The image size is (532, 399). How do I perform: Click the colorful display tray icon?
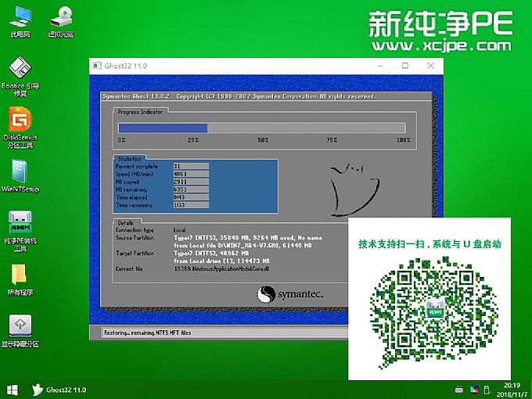point(474,390)
